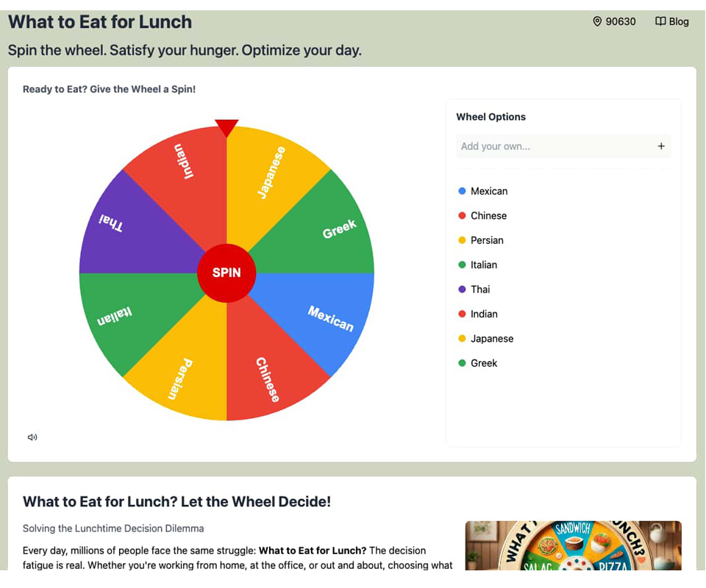Click the green dot beside Greek
Screen dimensions: 706x588
pyautogui.click(x=463, y=363)
